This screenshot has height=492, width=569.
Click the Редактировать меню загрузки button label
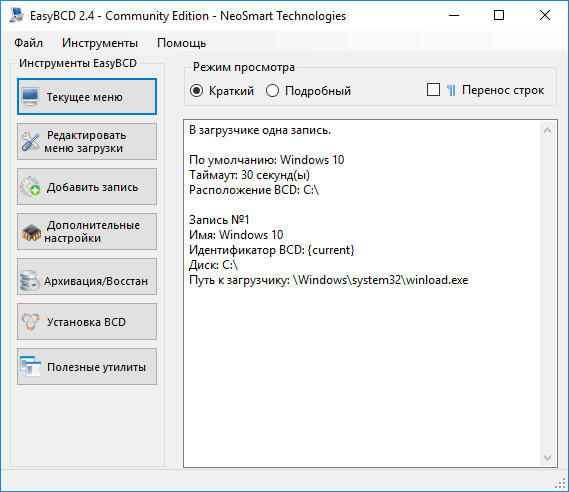click(x=85, y=142)
